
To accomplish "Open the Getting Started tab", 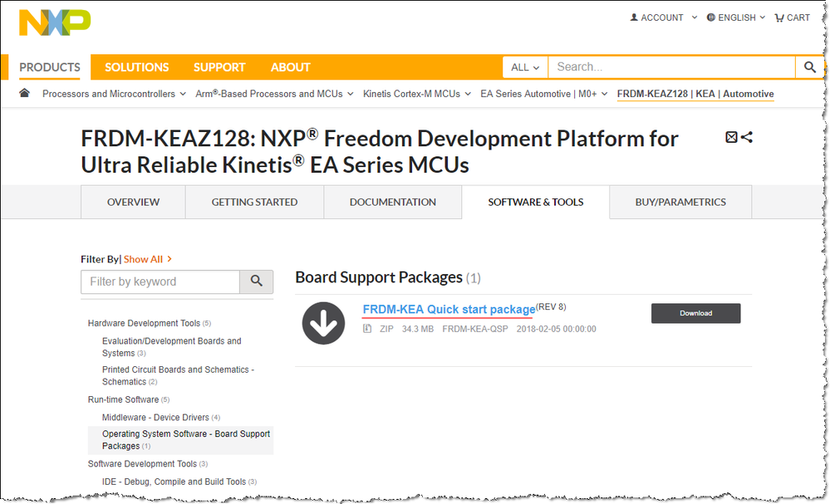I will click(x=254, y=202).
